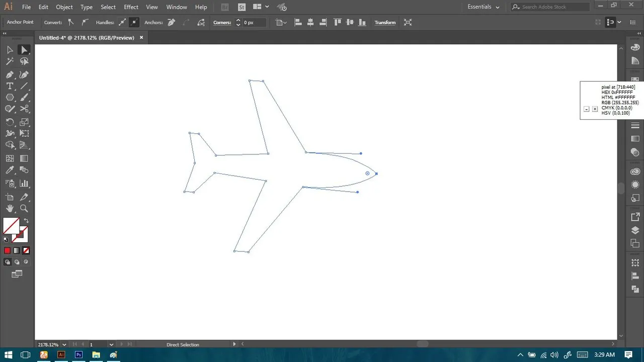Select the Blend tool
Screen dimensions: 644x362
[24, 170]
